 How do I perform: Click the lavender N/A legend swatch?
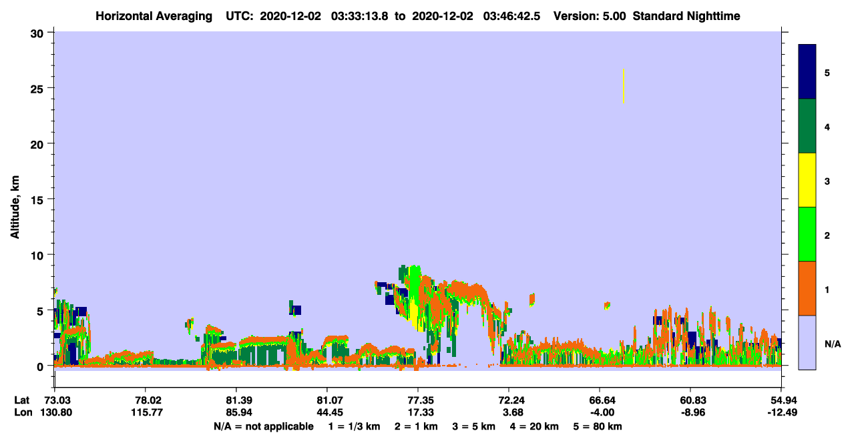tap(807, 342)
